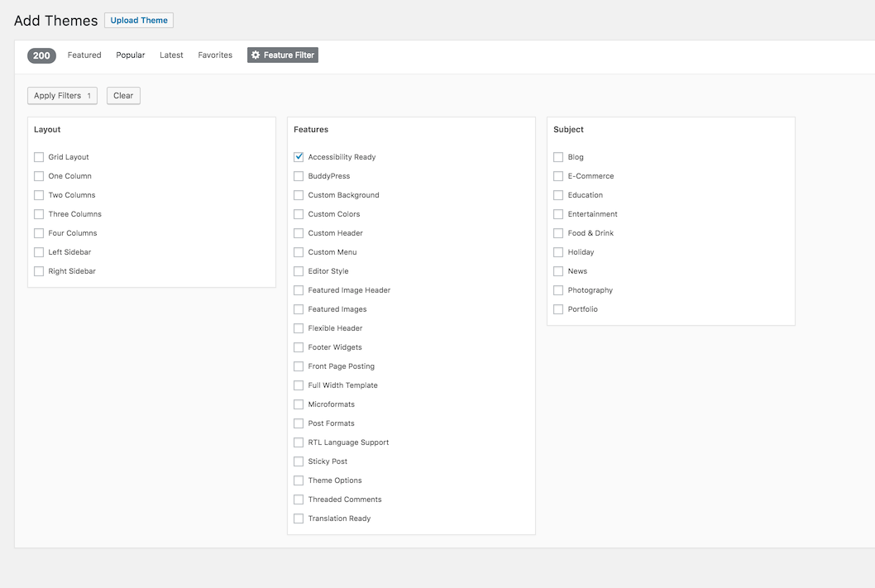Select the Featured Images checkbox
Screen dimensions: 875x588
pyautogui.click(x=299, y=308)
